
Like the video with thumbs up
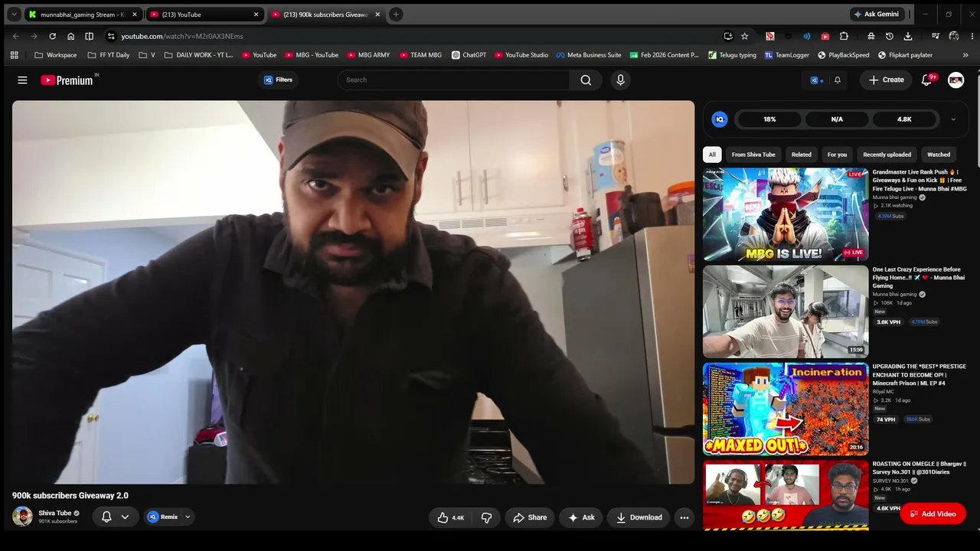[450, 517]
